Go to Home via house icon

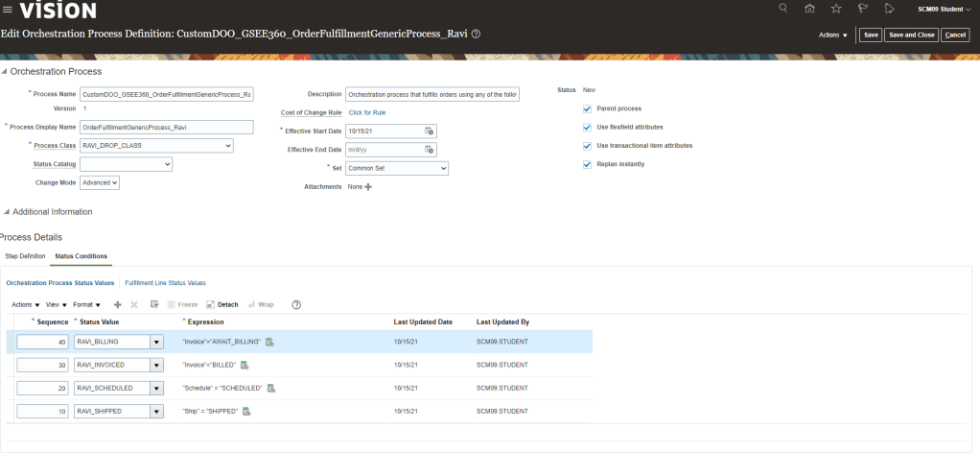810,10
